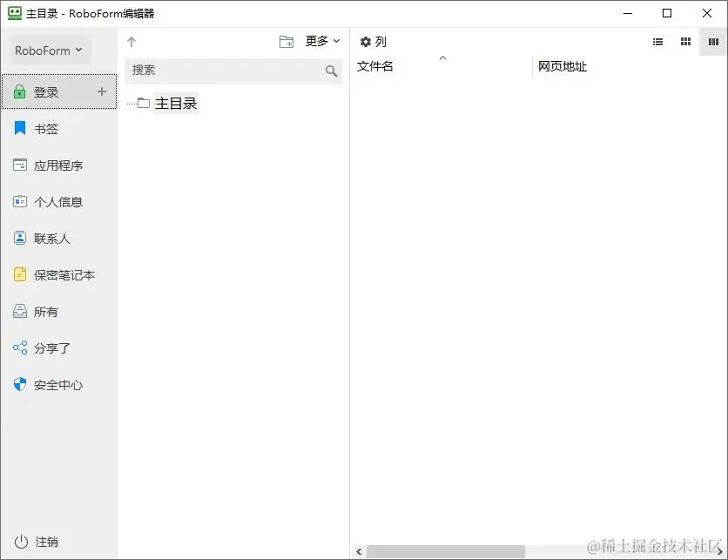Screen dimensions: 728x560
Task: Click the up-arrow navigate to parent folder
Action: tap(131, 42)
